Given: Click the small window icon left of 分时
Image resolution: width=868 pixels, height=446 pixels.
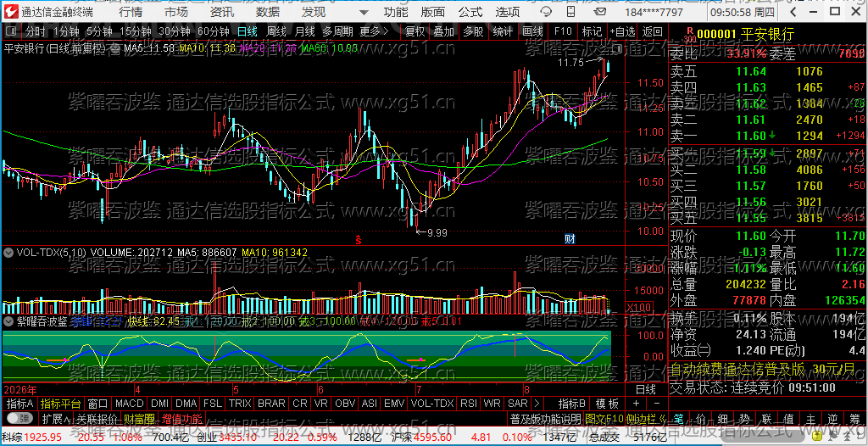Looking at the screenshot, I should point(12,31).
